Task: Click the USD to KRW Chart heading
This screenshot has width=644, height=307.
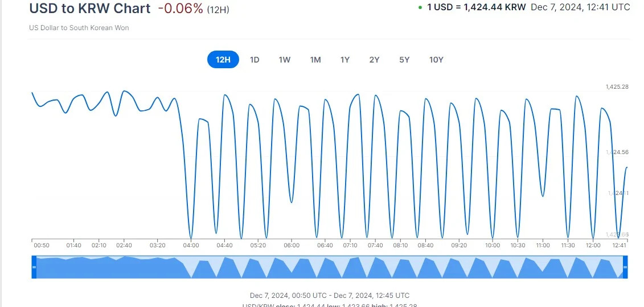Action: 90,9
